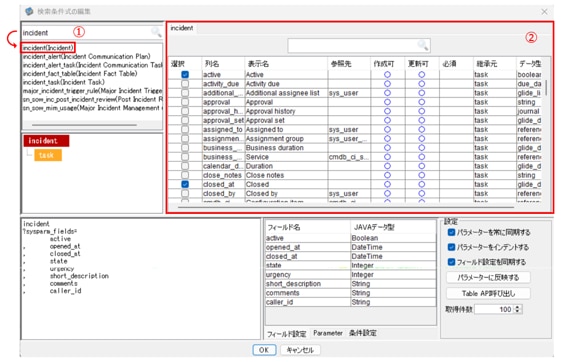This screenshot has width=567, height=362.
Task: Switch to 条件設定 tab
Action: tap(363, 333)
